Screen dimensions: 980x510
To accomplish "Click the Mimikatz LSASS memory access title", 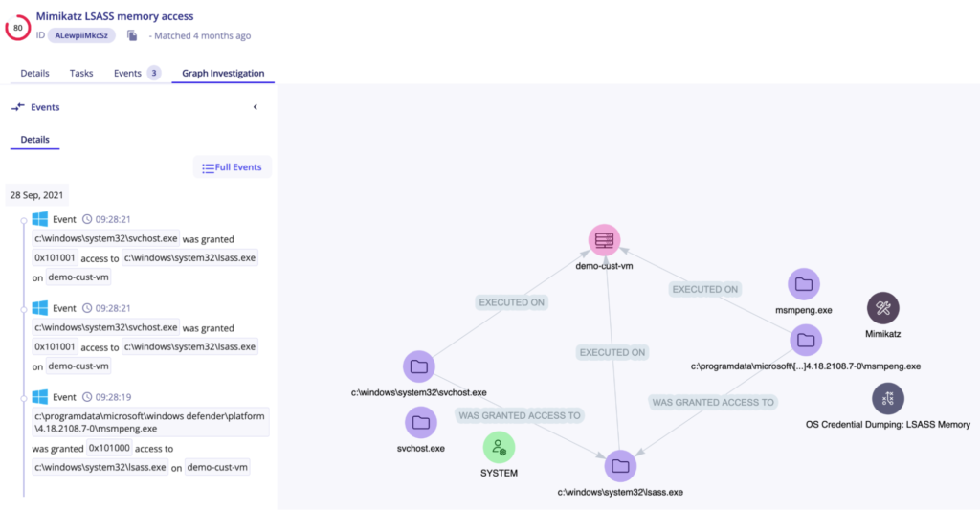I will tap(115, 16).
